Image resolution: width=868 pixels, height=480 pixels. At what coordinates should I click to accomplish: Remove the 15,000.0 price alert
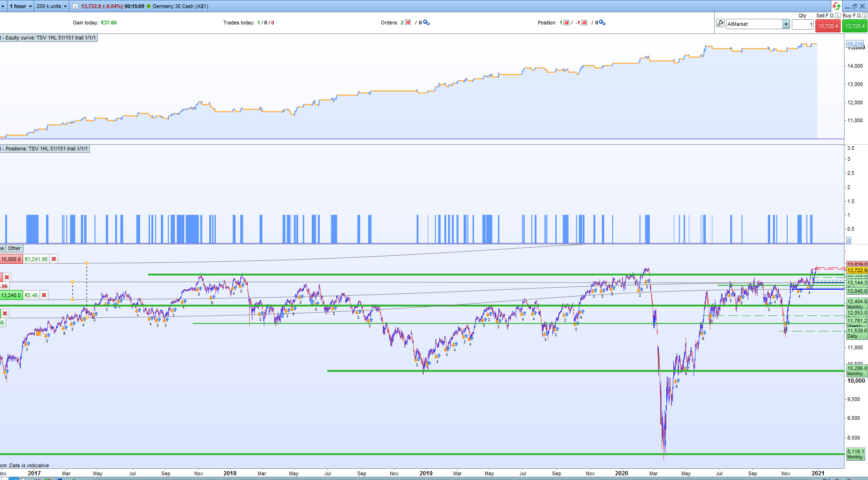[x=54, y=259]
